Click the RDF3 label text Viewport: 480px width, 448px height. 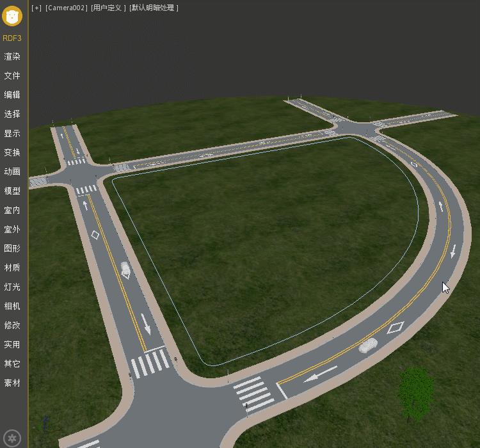click(12, 38)
